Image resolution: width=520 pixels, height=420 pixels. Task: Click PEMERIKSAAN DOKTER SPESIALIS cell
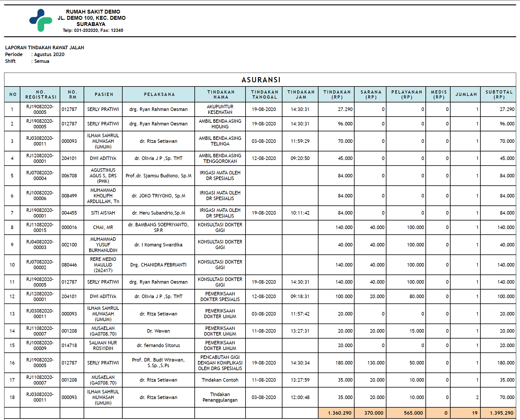click(x=220, y=296)
